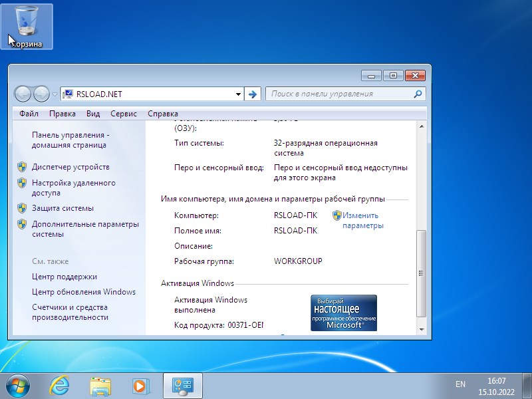Click the product code 00371-OEM text

(245, 325)
